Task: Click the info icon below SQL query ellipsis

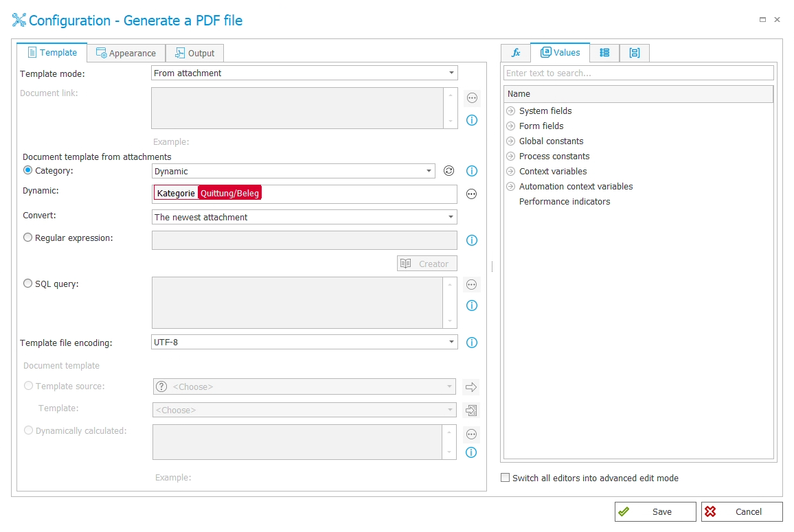Action: click(x=472, y=305)
